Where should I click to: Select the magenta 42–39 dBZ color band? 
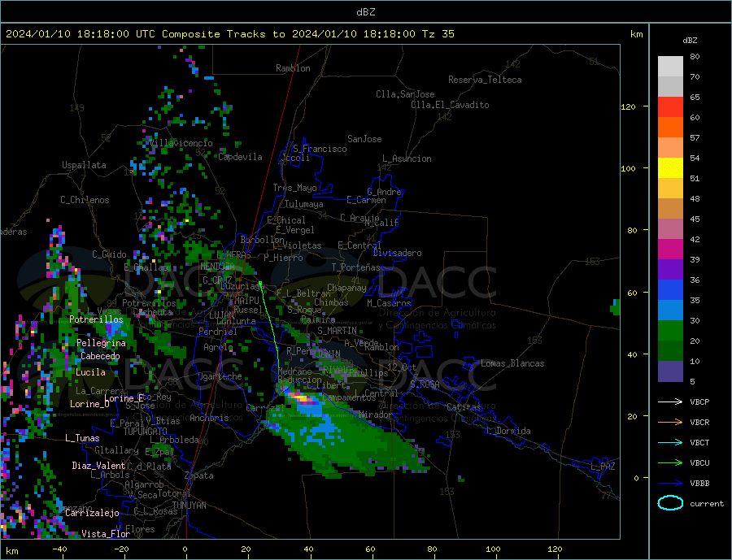670,250
